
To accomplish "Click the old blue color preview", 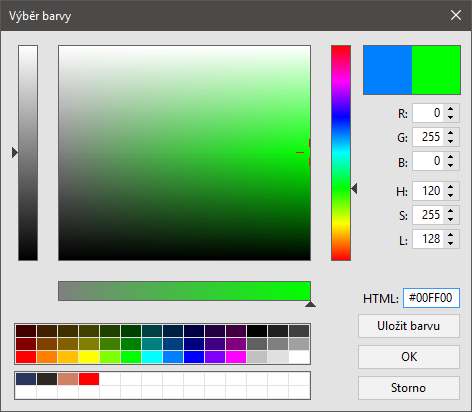I will coord(388,70).
